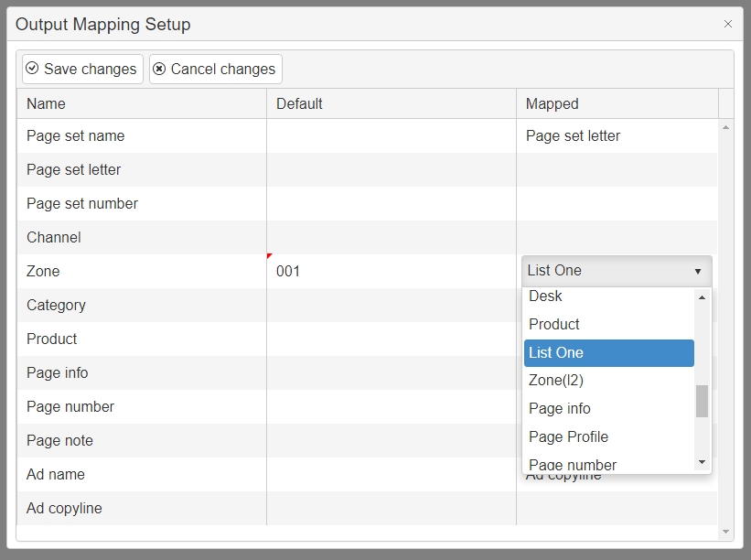Choose Page Profile from the list
Viewport: 751px width, 560px height.
568,436
